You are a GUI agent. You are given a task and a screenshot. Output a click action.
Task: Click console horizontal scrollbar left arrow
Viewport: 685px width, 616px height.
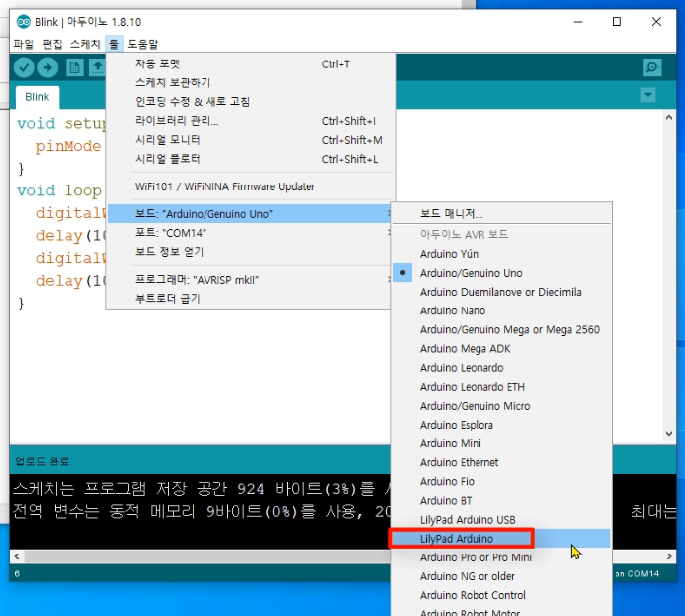coord(17,556)
